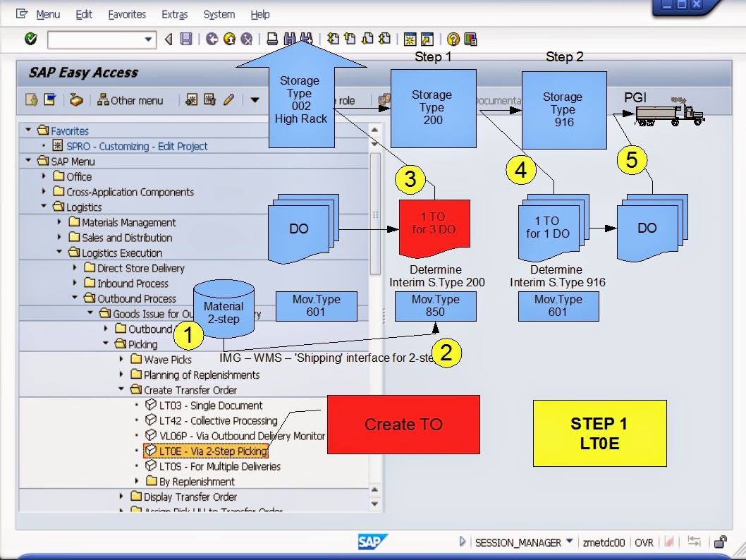Screen dimensions: 746x560
Task: Click the green checkmark Enter icon
Action: pyautogui.click(x=30, y=40)
